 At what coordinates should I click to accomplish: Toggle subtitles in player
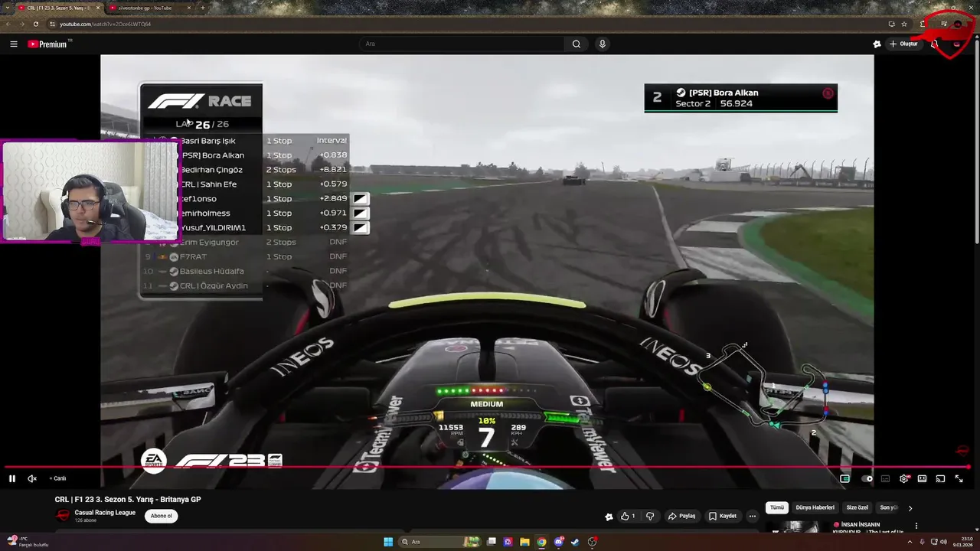[x=886, y=479]
